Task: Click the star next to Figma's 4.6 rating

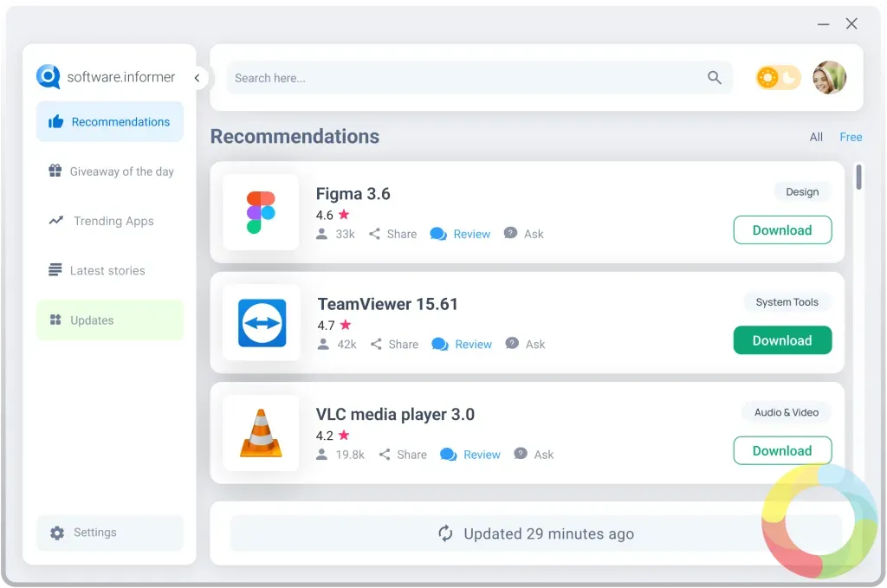Action: (x=344, y=214)
